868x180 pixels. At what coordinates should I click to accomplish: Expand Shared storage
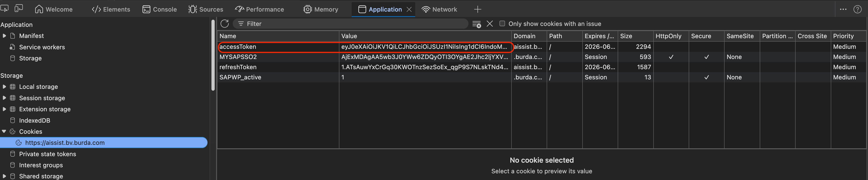[x=4, y=176]
